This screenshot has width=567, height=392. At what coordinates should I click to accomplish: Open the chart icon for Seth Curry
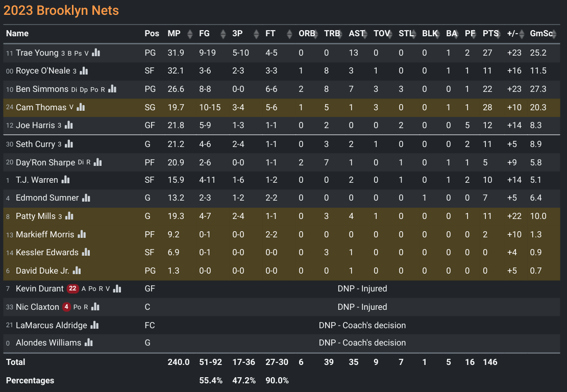click(x=69, y=144)
